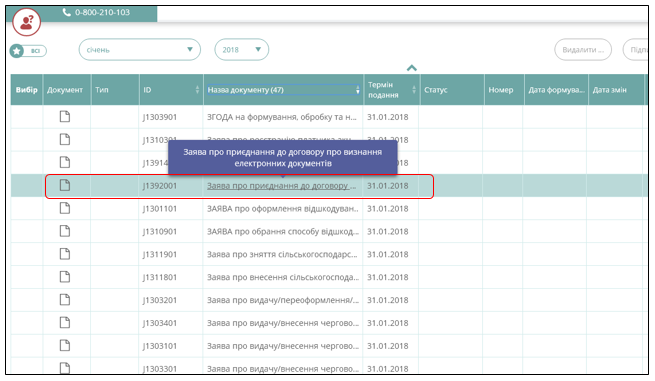Open document icon for J1303201
Screen dimensions: 655x381
(x=65, y=300)
